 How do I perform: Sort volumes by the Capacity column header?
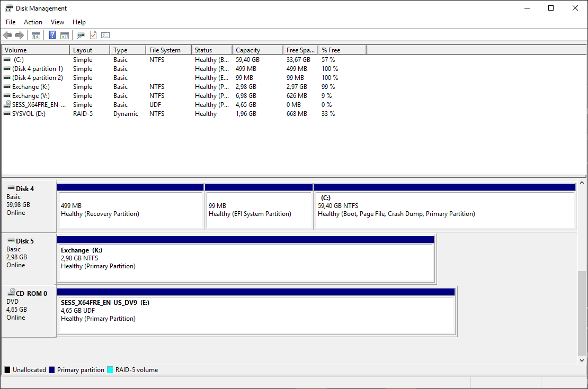(257, 50)
